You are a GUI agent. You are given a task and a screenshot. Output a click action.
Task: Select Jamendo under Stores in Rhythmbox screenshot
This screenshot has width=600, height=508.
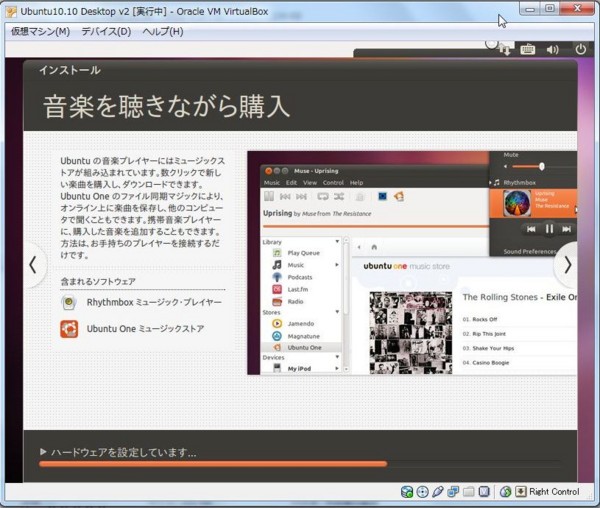point(301,324)
